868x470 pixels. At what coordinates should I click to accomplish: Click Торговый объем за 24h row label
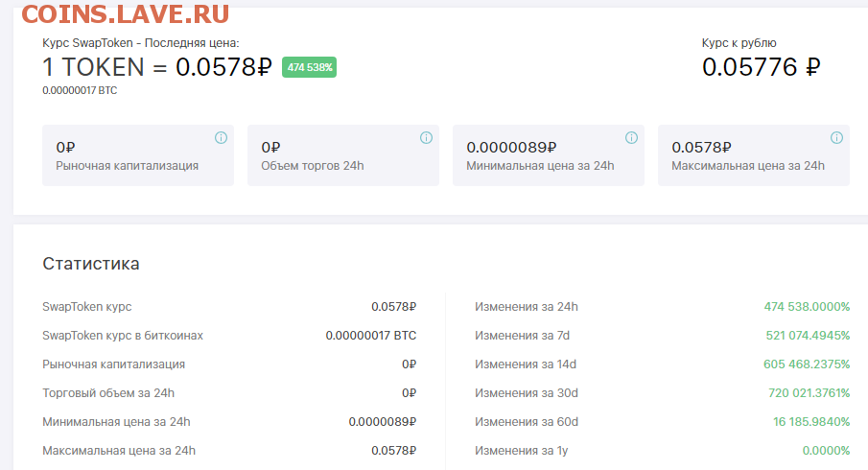(108, 393)
